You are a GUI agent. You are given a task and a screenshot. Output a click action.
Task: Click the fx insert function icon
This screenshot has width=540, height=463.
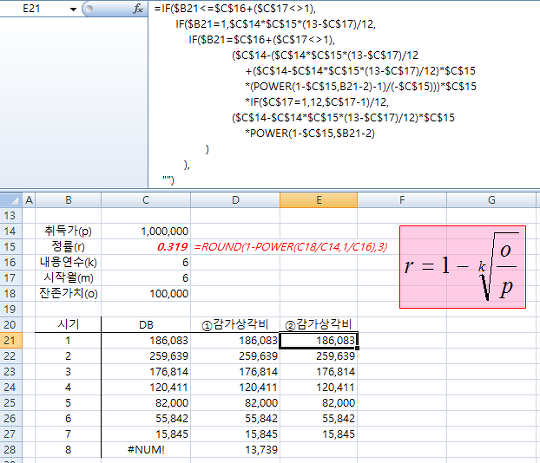click(x=138, y=8)
